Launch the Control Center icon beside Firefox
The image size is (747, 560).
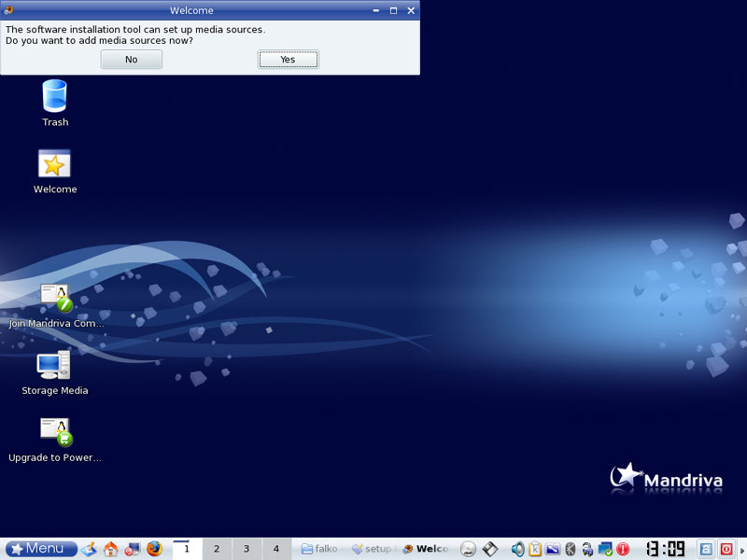pyautogui.click(x=132, y=549)
